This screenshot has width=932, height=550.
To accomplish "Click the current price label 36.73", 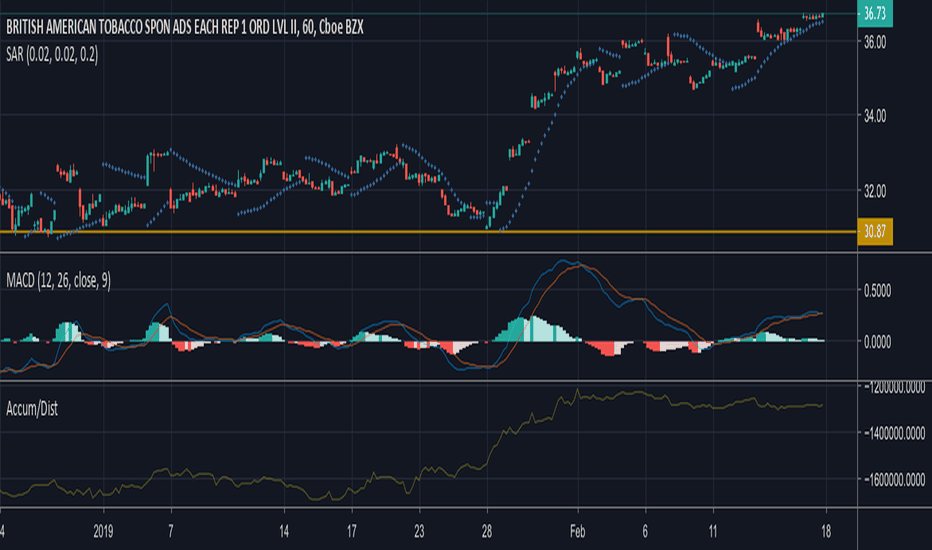I will (x=875, y=13).
